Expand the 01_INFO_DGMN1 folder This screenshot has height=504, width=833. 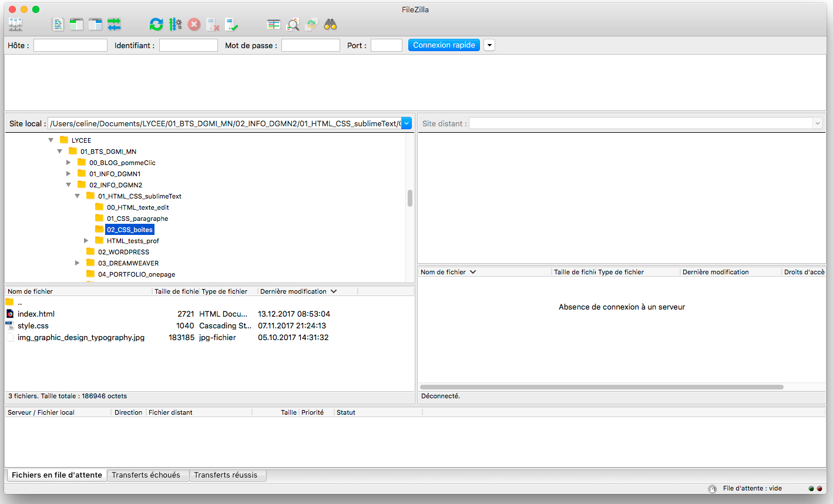[68, 174]
